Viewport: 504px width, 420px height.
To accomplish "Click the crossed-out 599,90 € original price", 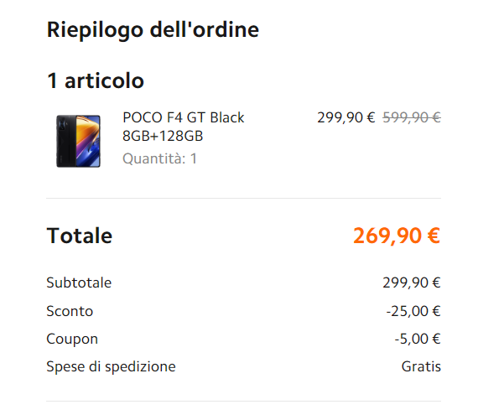I will 412,117.
